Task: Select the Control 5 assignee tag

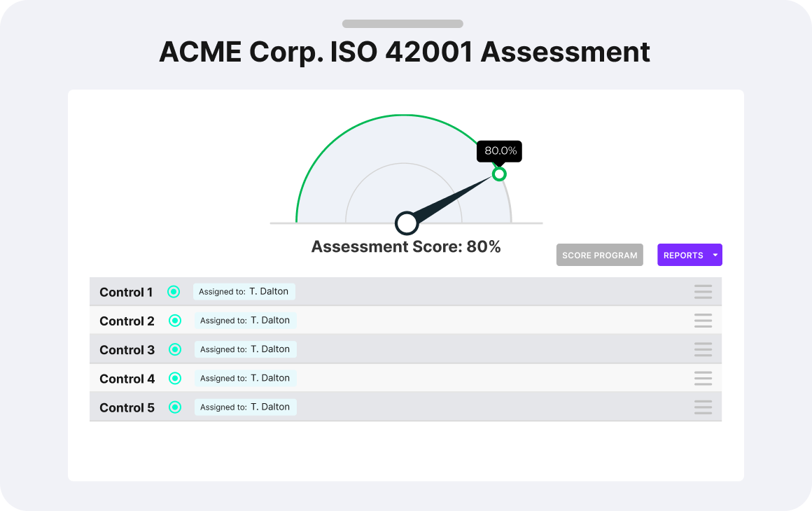Action: pos(246,407)
